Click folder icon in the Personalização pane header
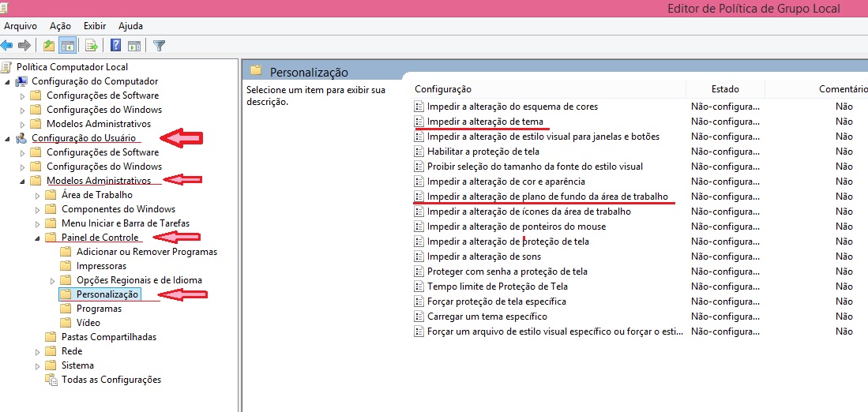This screenshot has height=412, width=868. 255,69
